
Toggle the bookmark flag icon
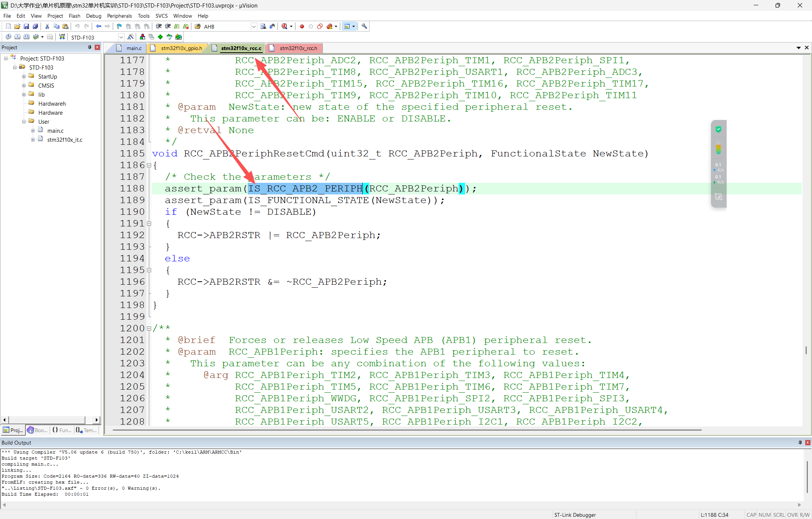[x=119, y=26]
